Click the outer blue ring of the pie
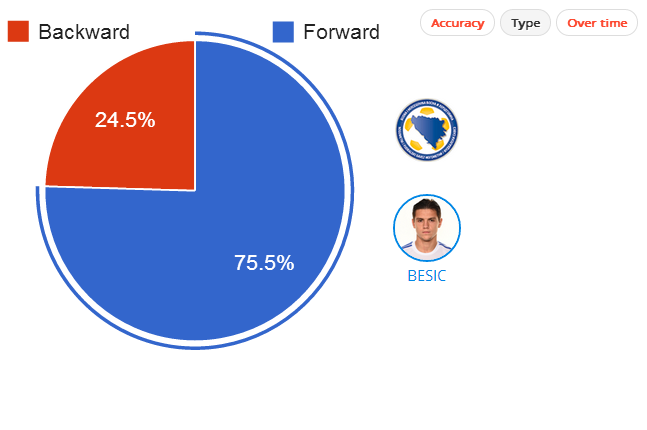 (x=352, y=191)
